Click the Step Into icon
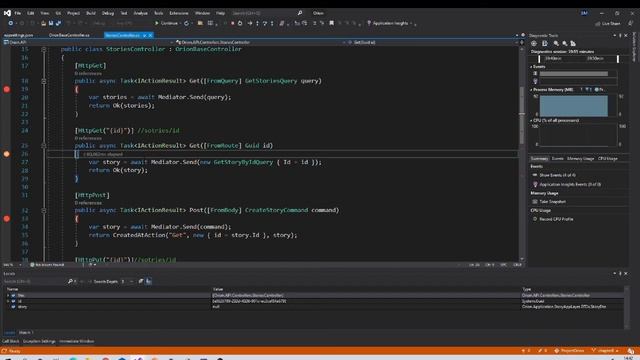640x360 pixels. point(257,23)
